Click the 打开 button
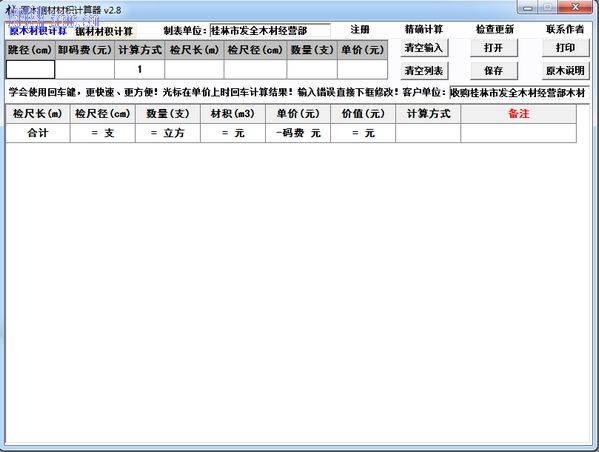Viewport: 599px width, 452px height. pos(494,48)
